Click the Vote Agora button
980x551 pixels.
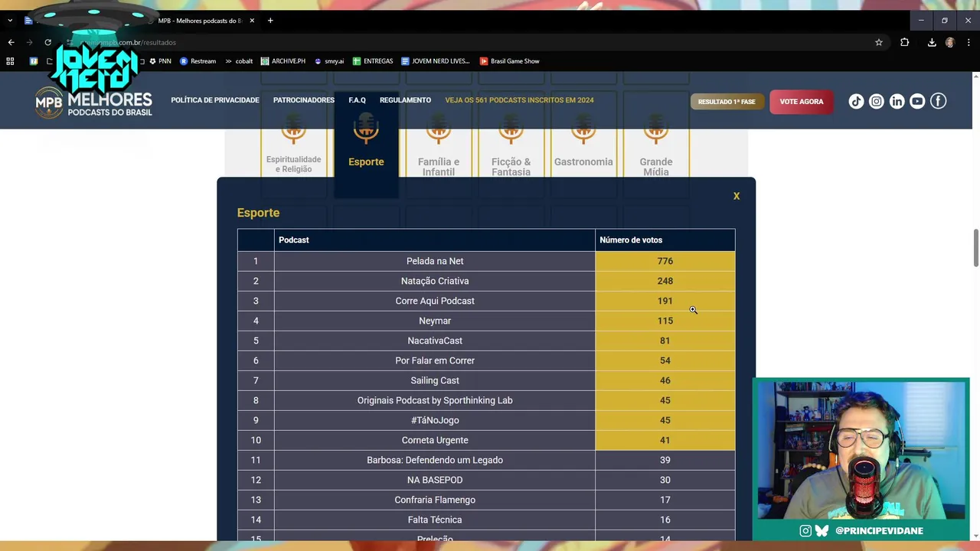pyautogui.click(x=802, y=102)
